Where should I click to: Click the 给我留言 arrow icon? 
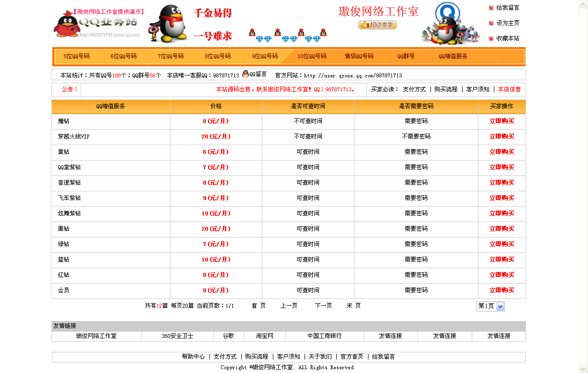point(491,8)
